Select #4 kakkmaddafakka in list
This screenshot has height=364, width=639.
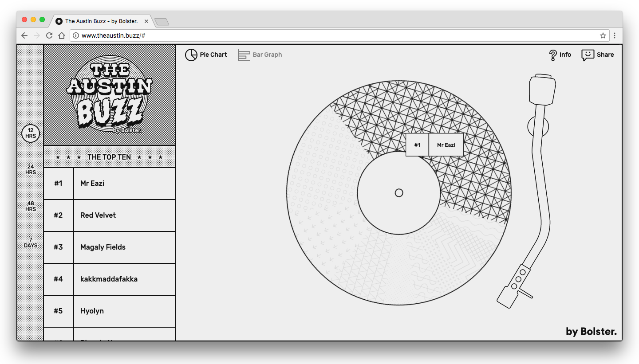coord(110,279)
